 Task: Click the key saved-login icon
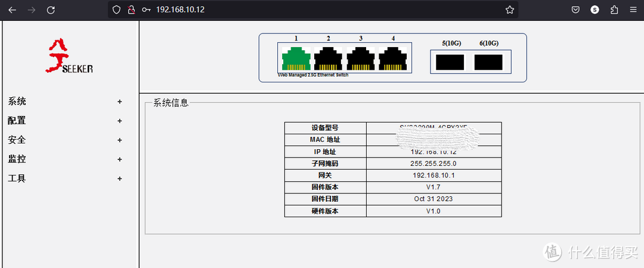coord(146,10)
